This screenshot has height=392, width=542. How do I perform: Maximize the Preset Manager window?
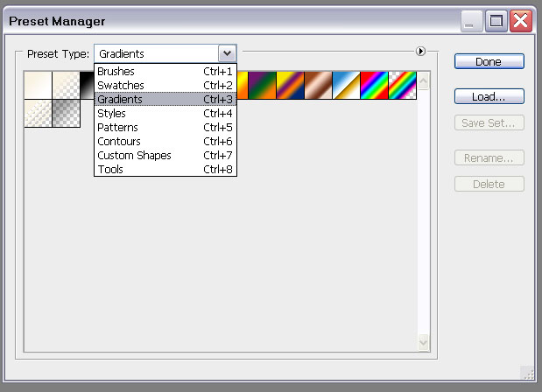tap(496, 21)
